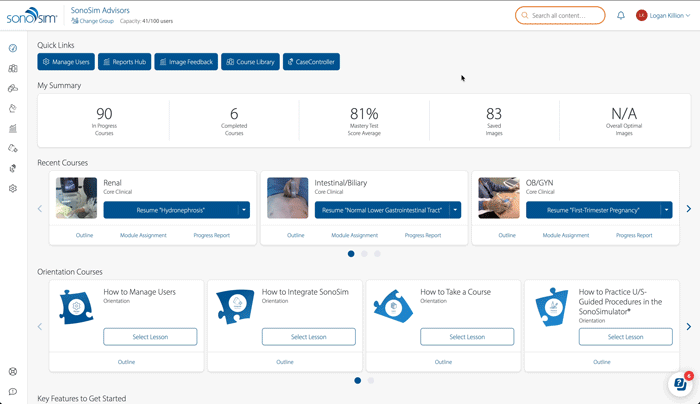Viewport: 700px width, 404px height.
Task: Click the Renal course thumbnail
Action: (x=76, y=198)
